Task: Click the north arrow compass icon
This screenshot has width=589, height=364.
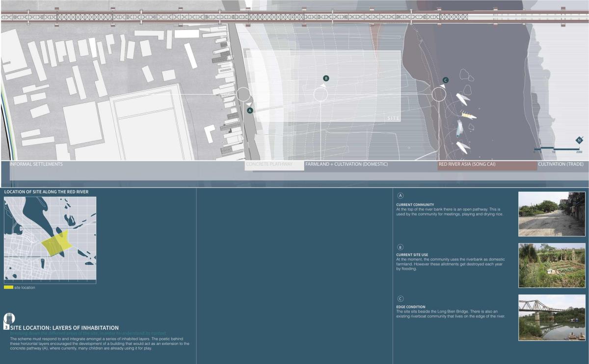Action: (579, 141)
